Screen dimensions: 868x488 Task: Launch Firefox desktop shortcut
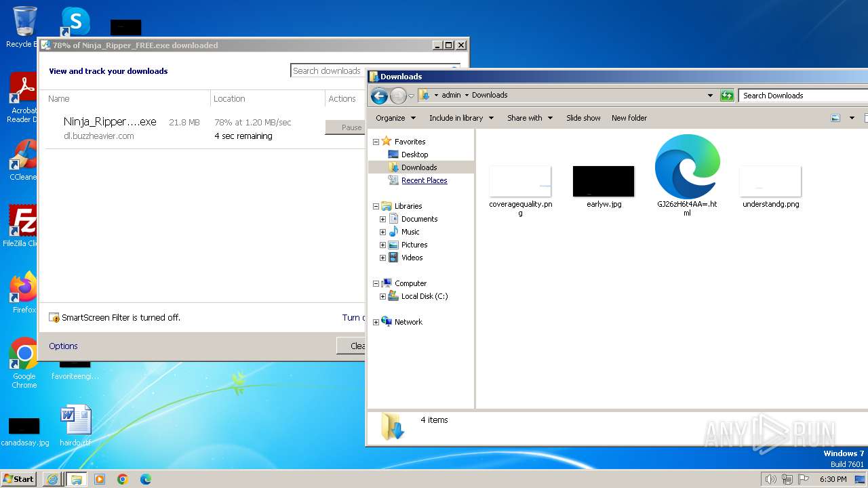[x=24, y=293]
